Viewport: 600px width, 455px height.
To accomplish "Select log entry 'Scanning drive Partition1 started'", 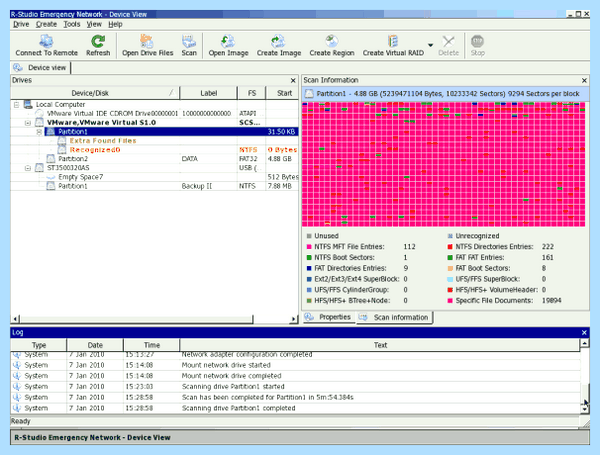I will [x=296, y=387].
